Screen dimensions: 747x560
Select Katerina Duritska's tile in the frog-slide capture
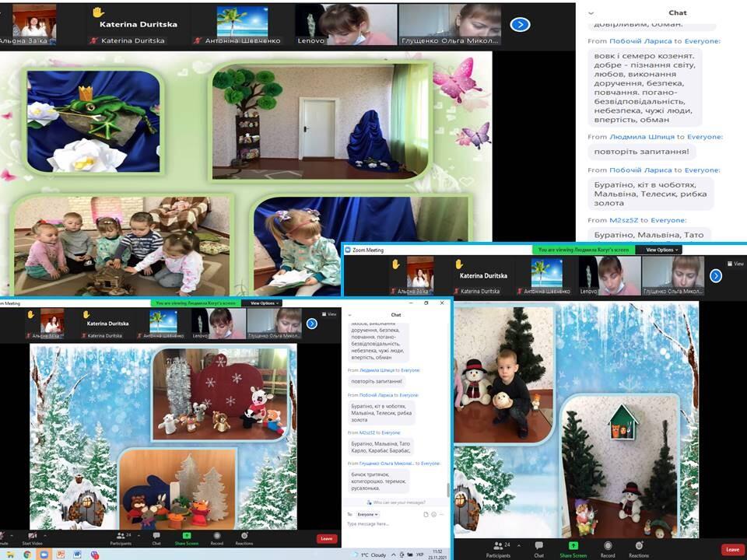139,24
